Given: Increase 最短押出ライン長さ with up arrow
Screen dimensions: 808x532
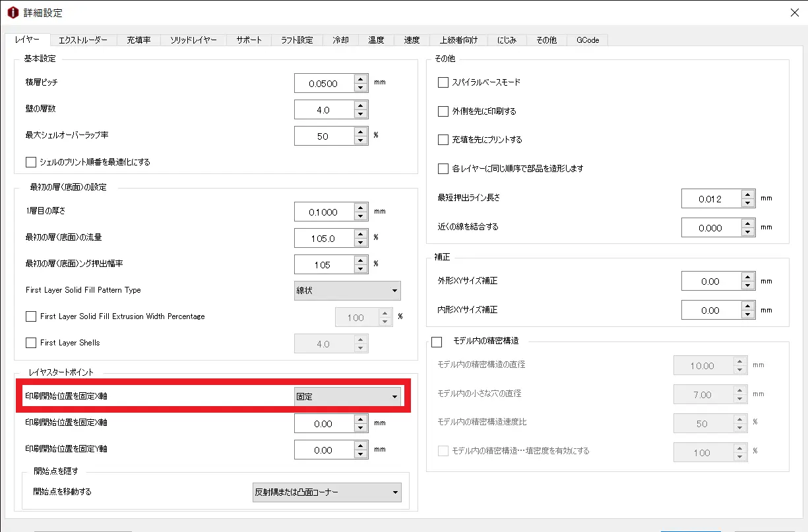Looking at the screenshot, I should coord(747,194).
